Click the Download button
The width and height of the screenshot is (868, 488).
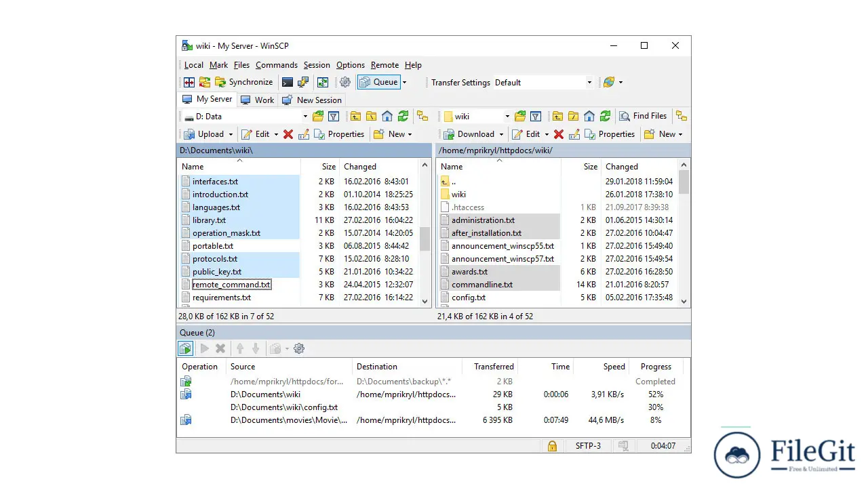[469, 134]
